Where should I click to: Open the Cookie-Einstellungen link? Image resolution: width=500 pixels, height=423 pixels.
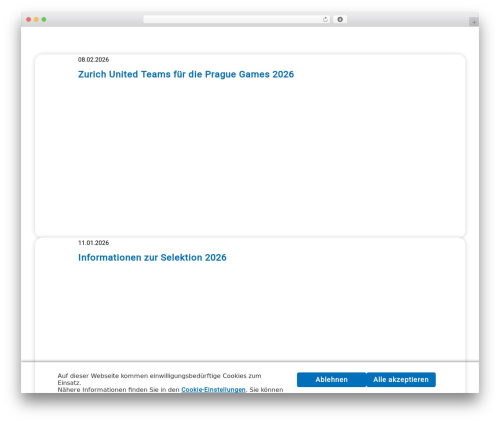213,389
